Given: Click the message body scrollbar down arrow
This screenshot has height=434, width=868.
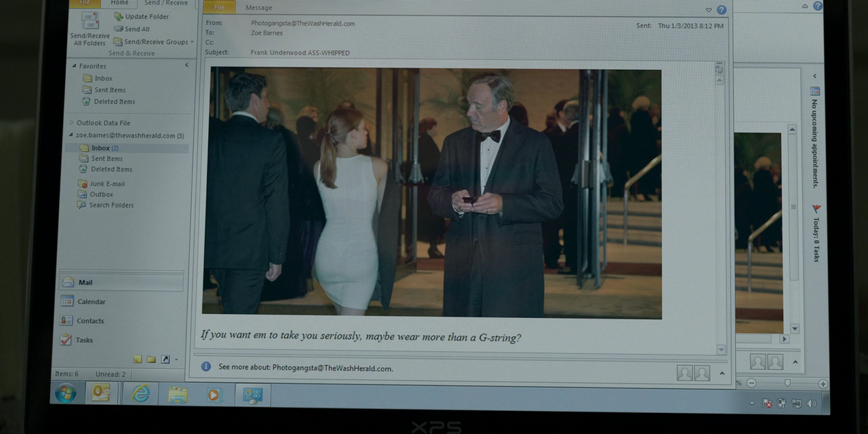Looking at the screenshot, I should coord(721,349).
